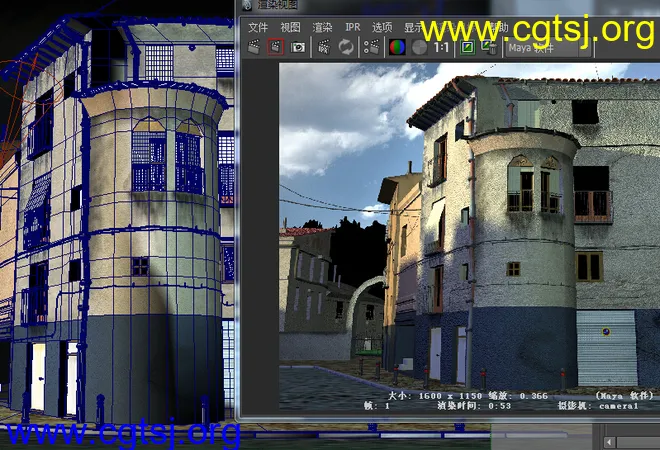Click the 缩放: 0.366 text
660x450 pixels.
point(518,396)
